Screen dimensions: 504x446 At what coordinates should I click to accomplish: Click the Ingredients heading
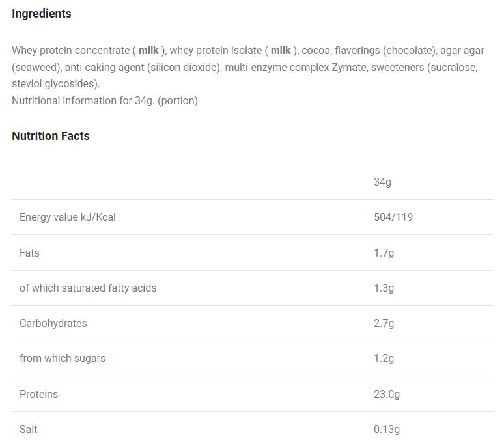tap(42, 14)
